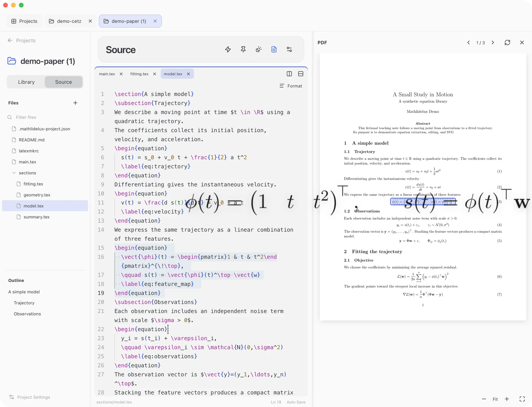Viewport: 532px width, 407px height.
Task: Switch to the demo-cetz project tab
Action: [69, 21]
